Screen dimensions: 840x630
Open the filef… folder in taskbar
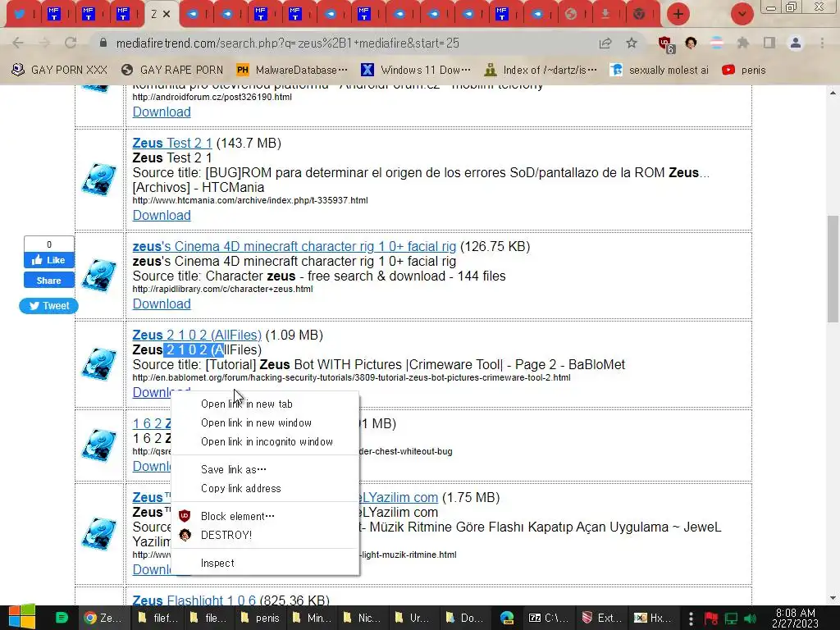pos(158,618)
